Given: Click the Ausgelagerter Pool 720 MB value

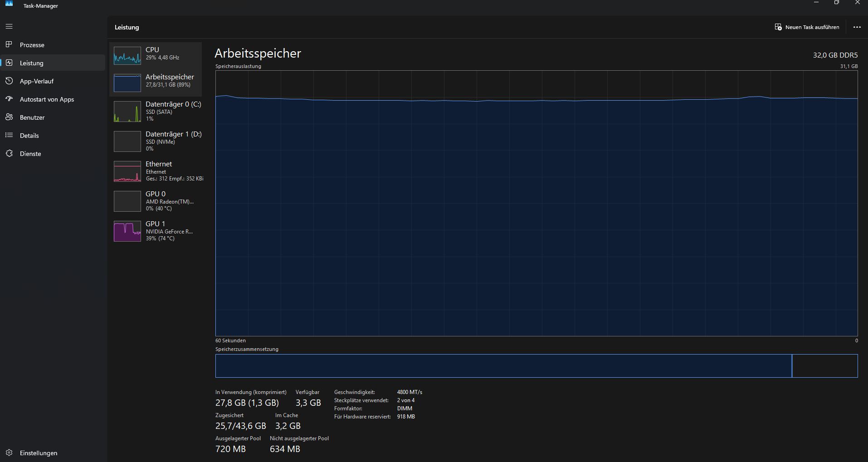Looking at the screenshot, I should [230, 449].
